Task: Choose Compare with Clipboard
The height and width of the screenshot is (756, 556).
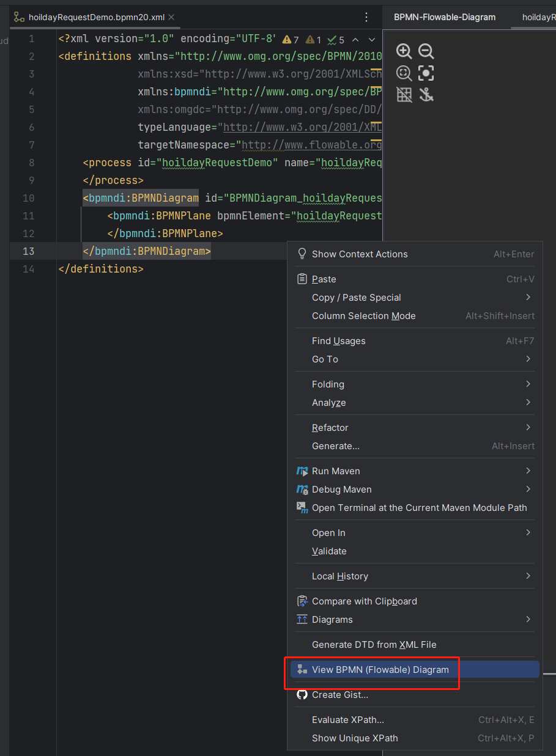Action: point(364,601)
